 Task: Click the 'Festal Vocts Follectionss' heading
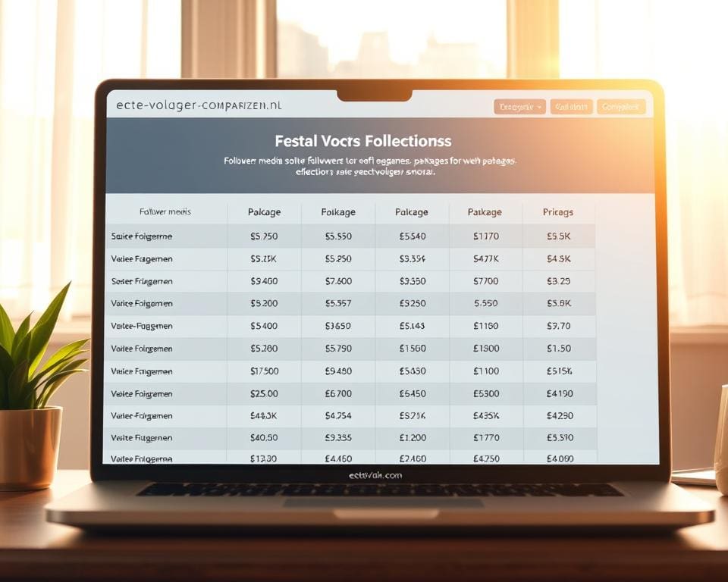click(x=363, y=141)
